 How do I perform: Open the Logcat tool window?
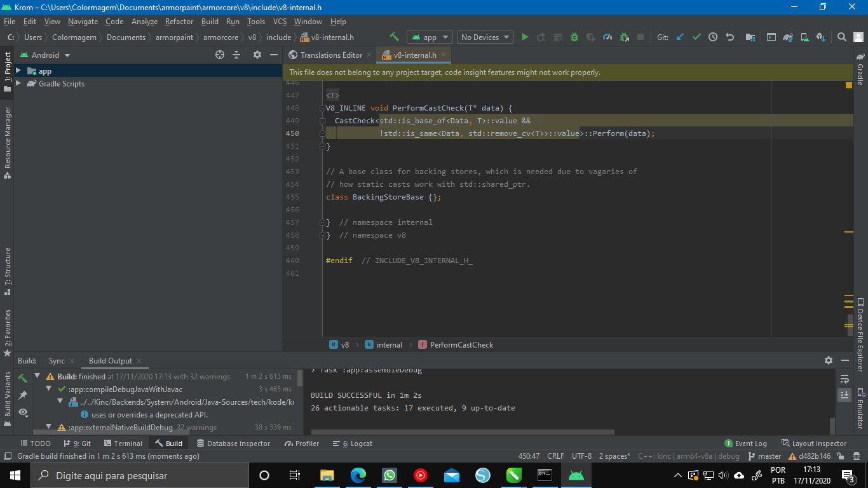353,444
